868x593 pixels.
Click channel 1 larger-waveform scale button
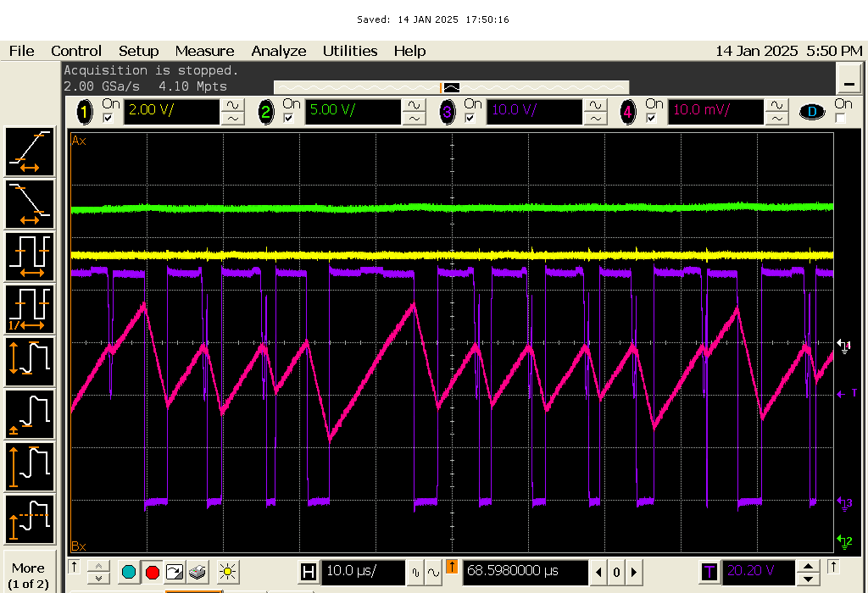(233, 106)
